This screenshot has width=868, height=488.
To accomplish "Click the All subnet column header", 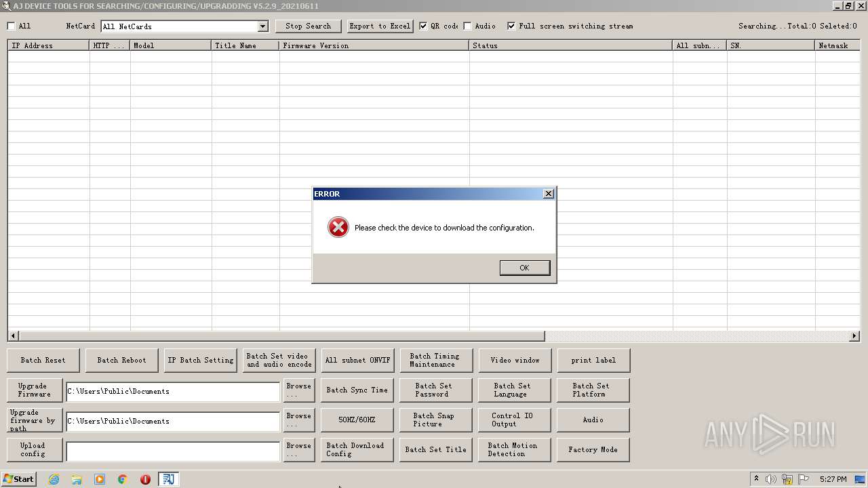I will tap(700, 45).
